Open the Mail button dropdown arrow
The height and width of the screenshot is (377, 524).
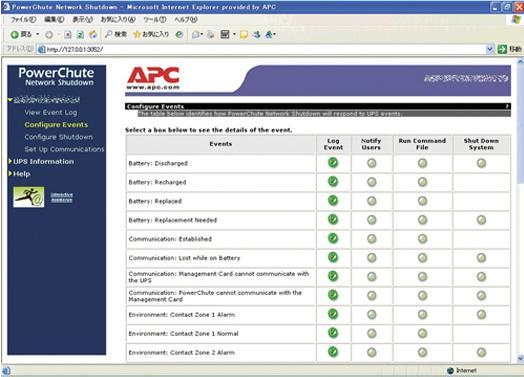pos(202,34)
